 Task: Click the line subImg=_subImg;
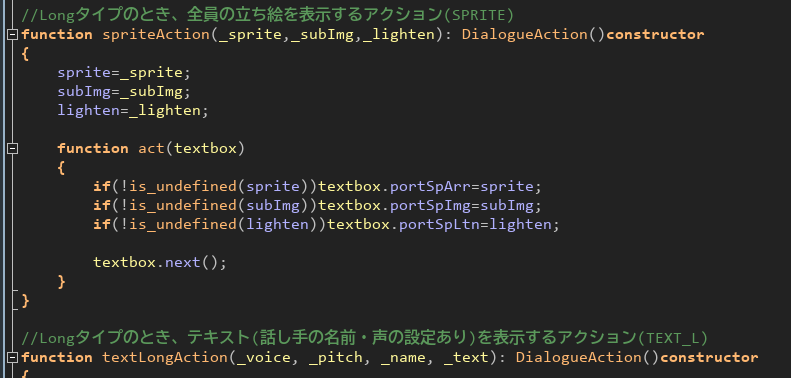click(x=124, y=92)
